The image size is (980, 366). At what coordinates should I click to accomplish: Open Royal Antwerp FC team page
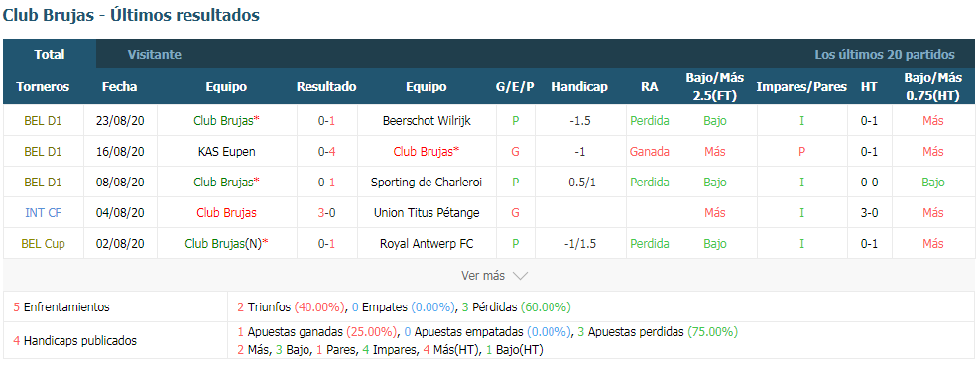[427, 244]
